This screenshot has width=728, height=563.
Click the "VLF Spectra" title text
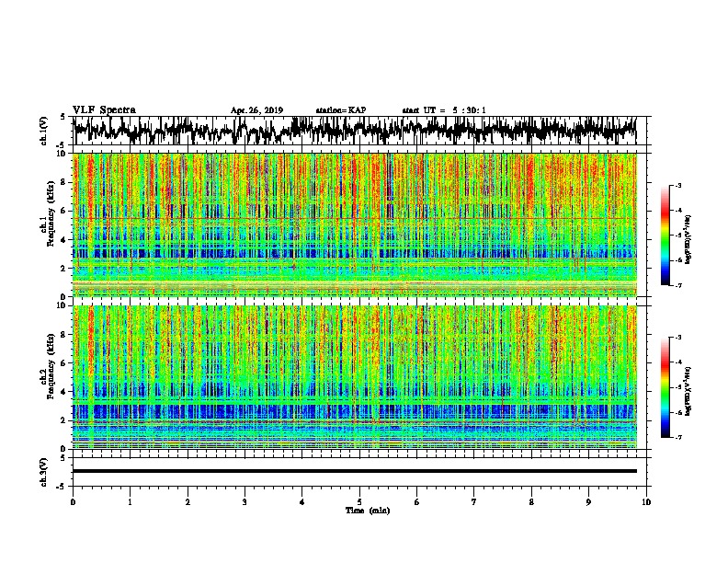(104, 110)
